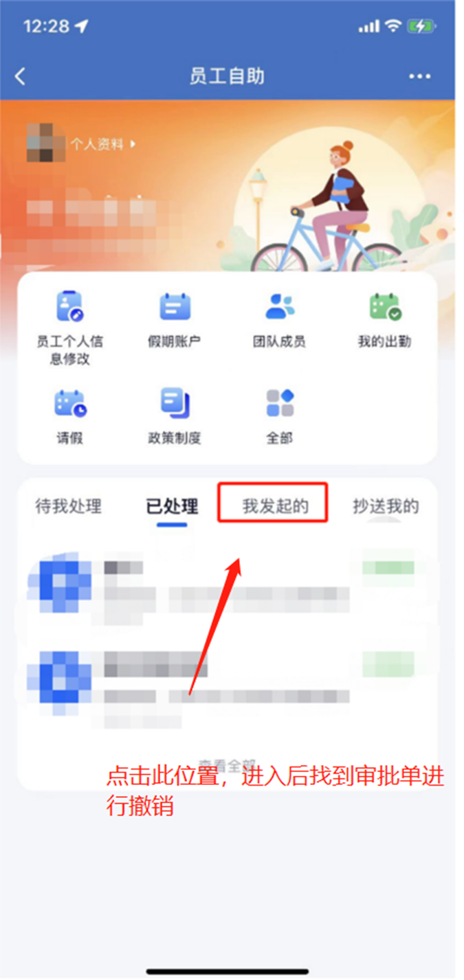Open the 政策制度 documents icon

pyautogui.click(x=175, y=403)
